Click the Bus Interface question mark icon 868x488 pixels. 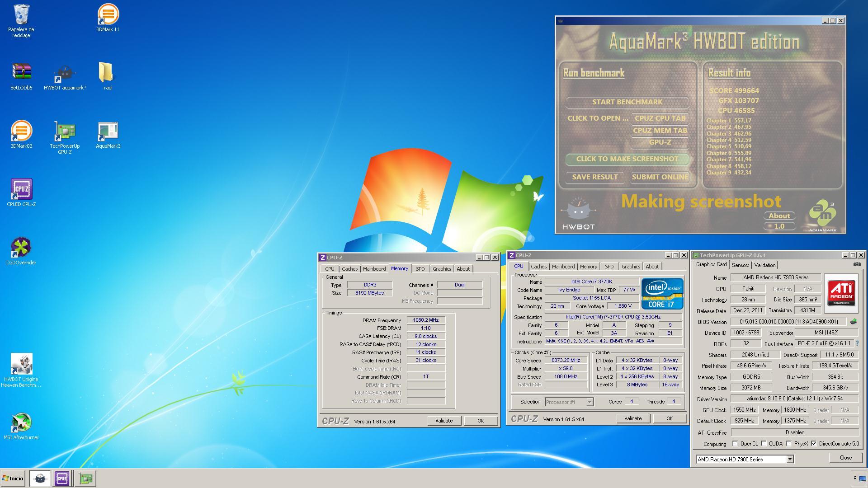click(x=857, y=344)
